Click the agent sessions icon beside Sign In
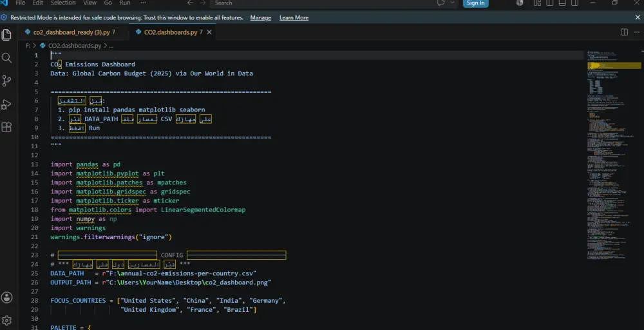The image size is (644, 330). pyautogui.click(x=520, y=3)
